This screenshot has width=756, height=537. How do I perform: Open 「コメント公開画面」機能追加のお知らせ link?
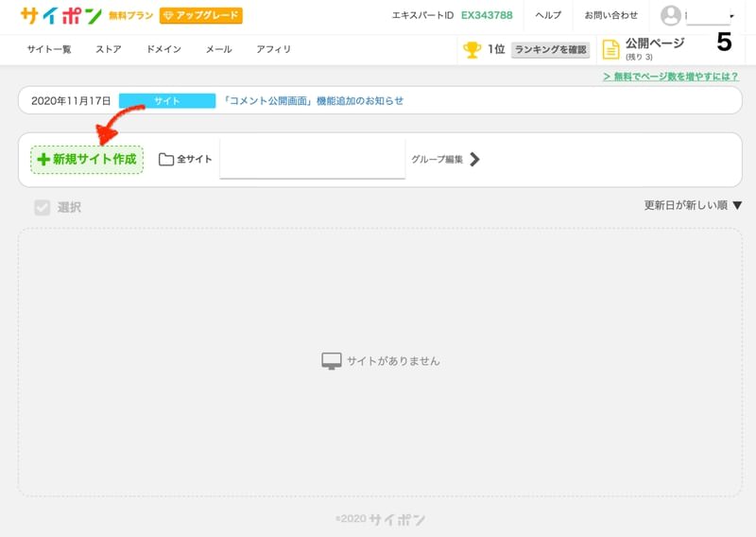coord(313,101)
